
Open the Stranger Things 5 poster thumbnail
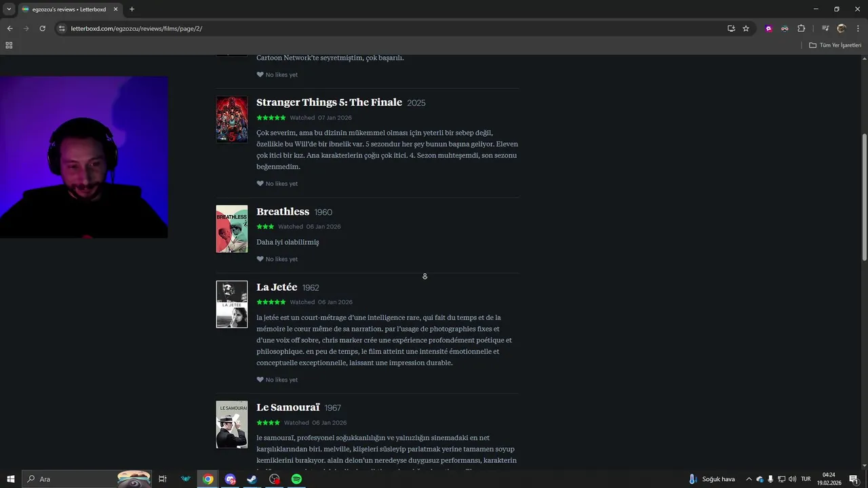tap(232, 119)
